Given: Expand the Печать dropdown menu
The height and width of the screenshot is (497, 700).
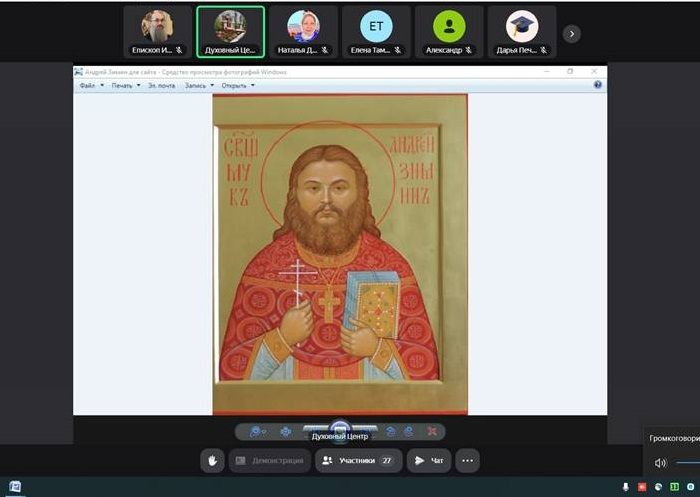Looking at the screenshot, I should pyautogui.click(x=124, y=85).
